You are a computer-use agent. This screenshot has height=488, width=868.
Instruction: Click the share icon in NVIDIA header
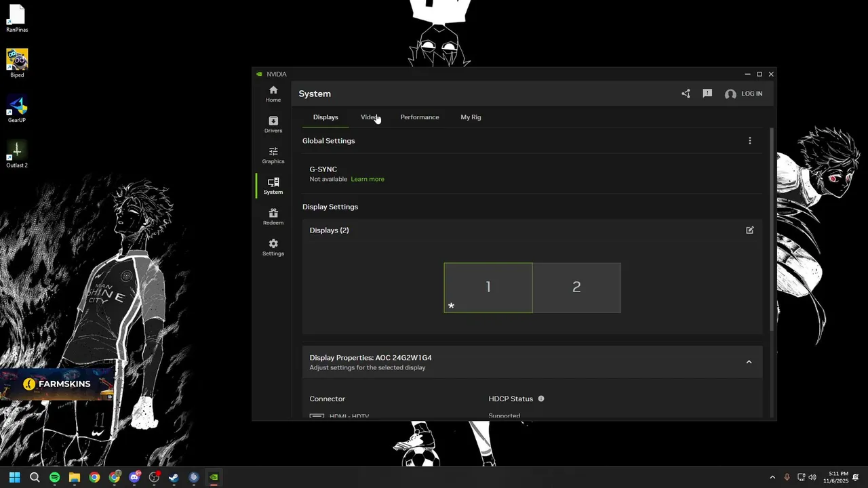point(686,94)
